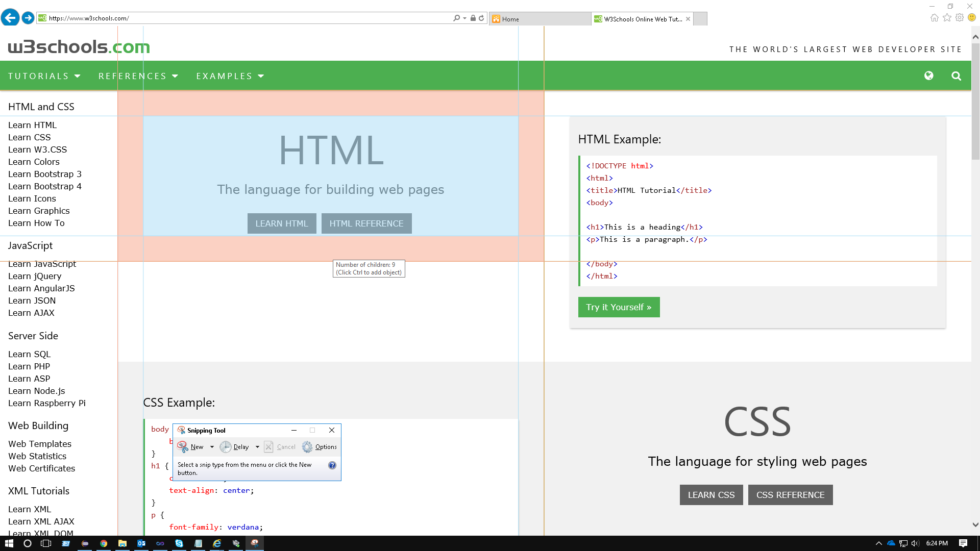Click the Snipping Tool taskbar icon
Image resolution: width=980 pixels, height=551 pixels.
(x=255, y=543)
